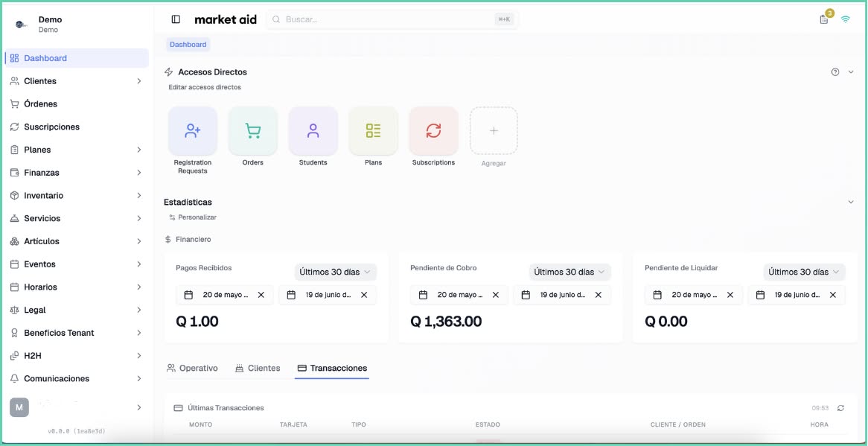Screen dimensions: 868x446
Task: Click the Dashboard breadcrumb
Action: (x=188, y=44)
